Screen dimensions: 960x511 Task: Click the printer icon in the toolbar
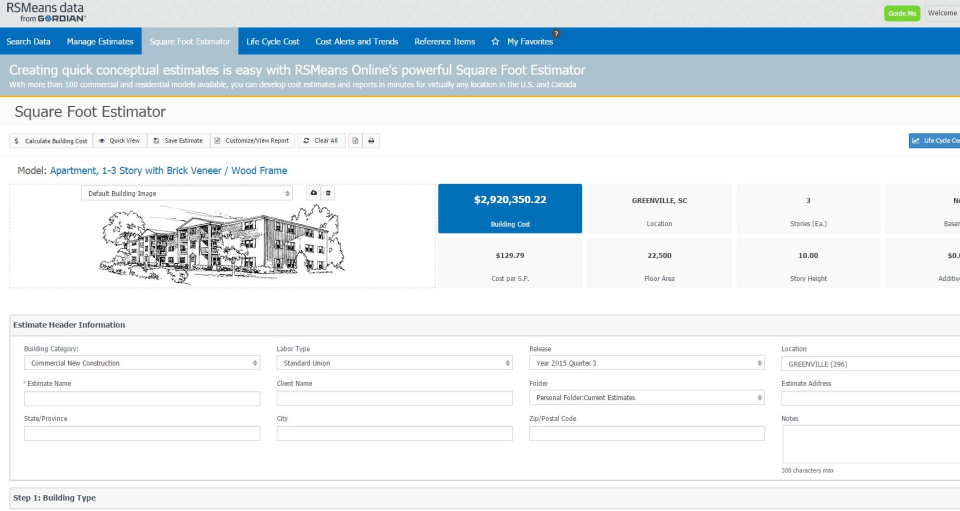coord(371,141)
